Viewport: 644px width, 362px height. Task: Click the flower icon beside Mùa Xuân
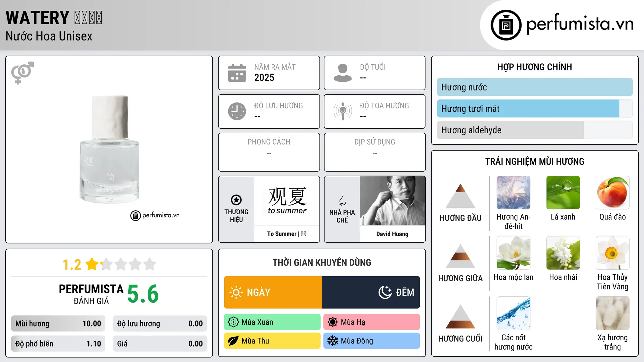pyautogui.click(x=233, y=322)
